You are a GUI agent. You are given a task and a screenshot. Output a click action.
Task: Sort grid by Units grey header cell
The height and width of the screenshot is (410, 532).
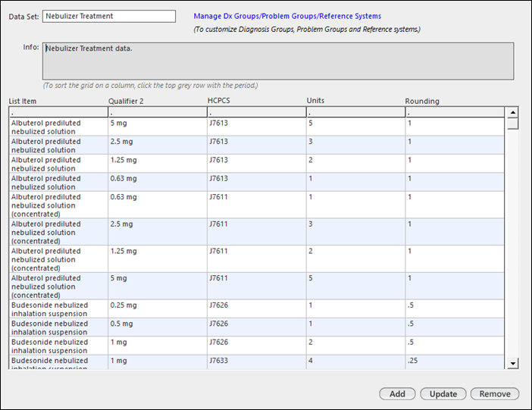click(x=355, y=112)
